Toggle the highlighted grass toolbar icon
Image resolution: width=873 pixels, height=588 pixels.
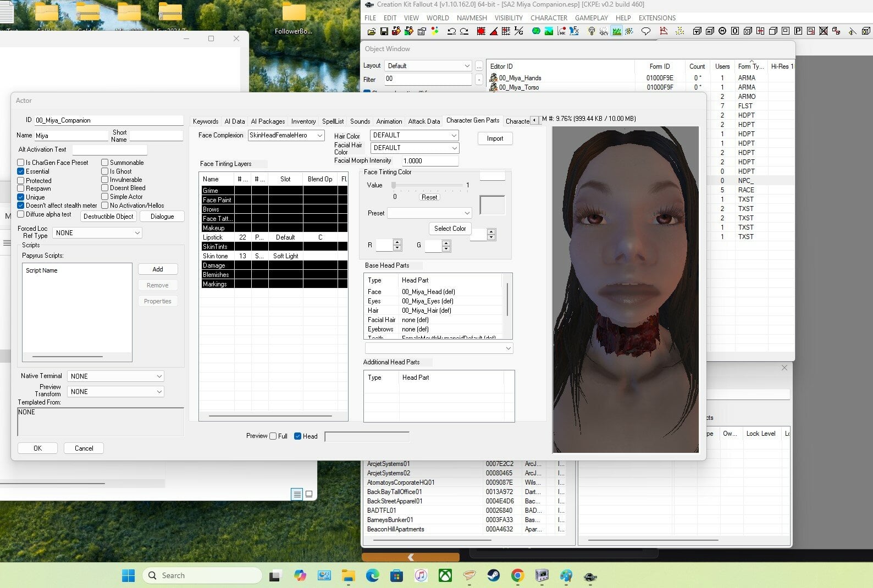(x=617, y=31)
